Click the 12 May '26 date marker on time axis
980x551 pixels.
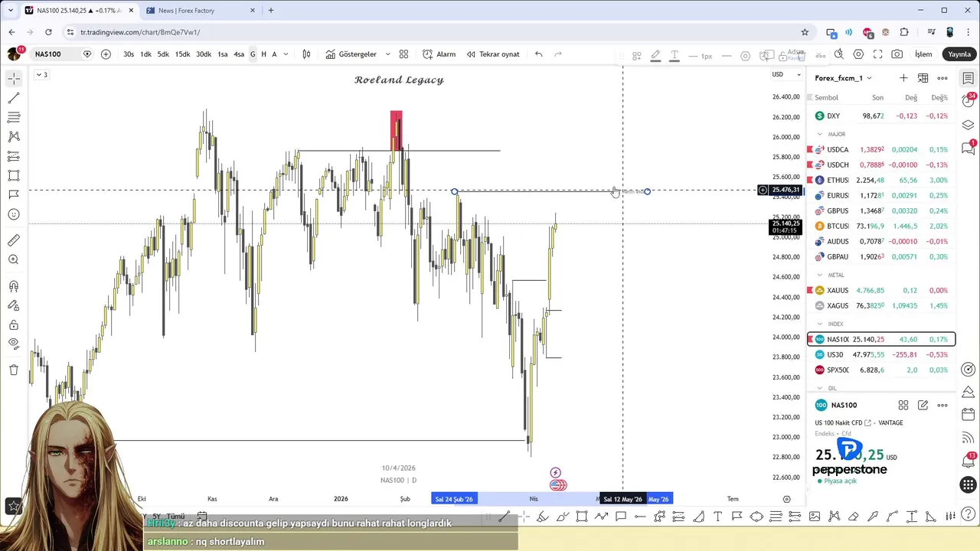point(622,499)
